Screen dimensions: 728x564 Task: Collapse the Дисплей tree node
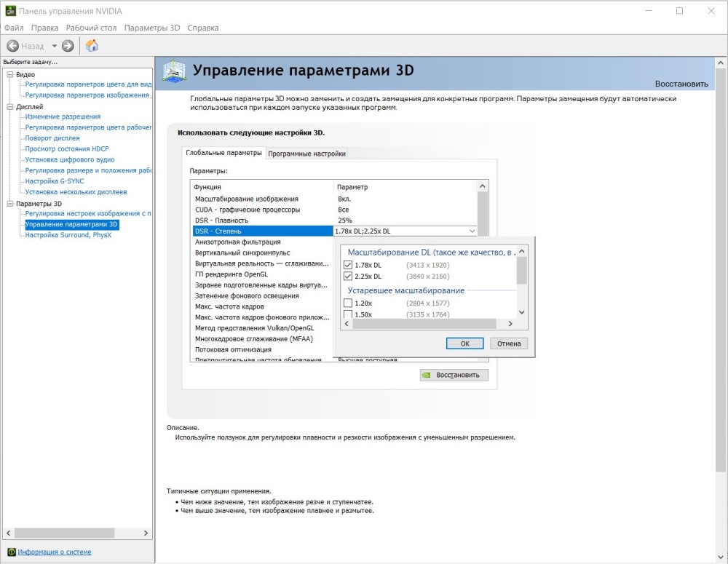click(x=9, y=107)
